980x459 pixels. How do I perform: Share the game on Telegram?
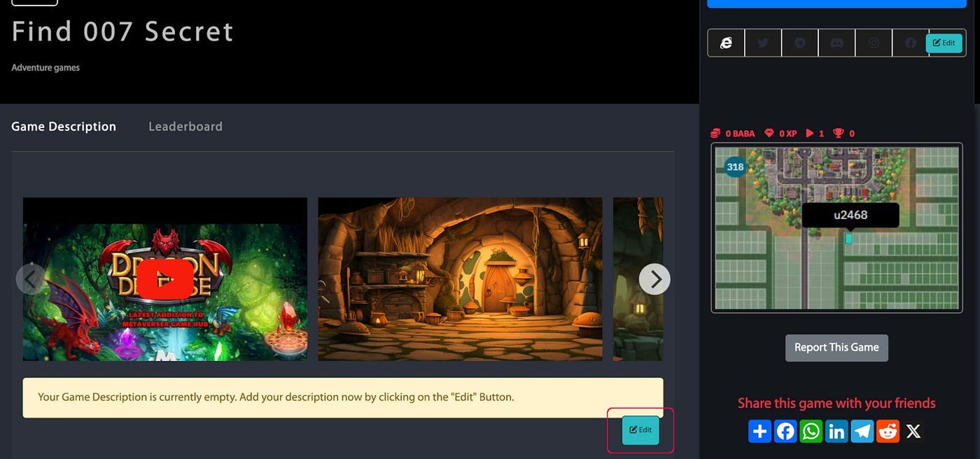point(862,431)
